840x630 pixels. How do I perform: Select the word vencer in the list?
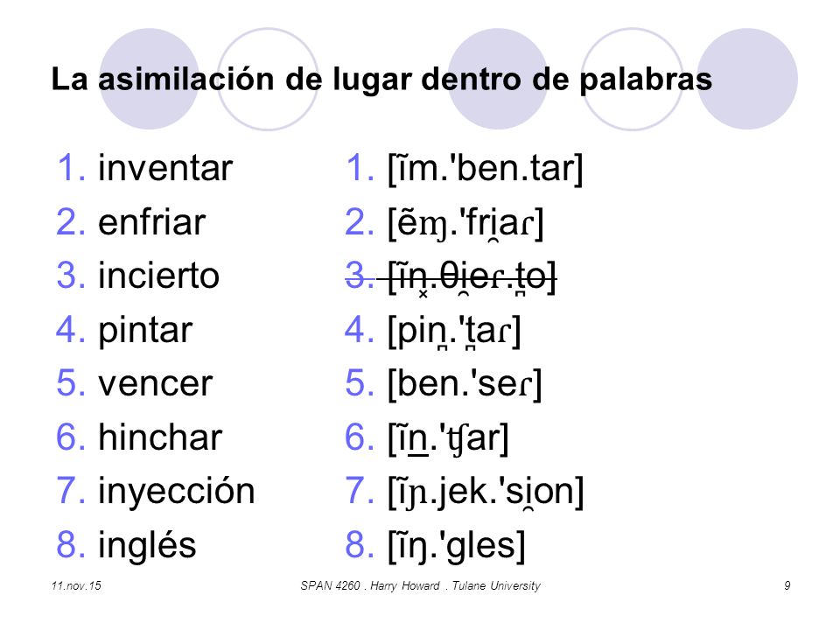(x=156, y=383)
